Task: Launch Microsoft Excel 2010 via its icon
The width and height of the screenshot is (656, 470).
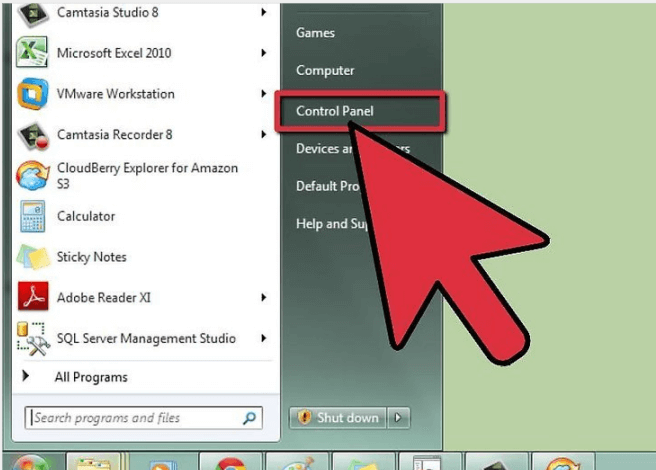Action: click(x=32, y=52)
